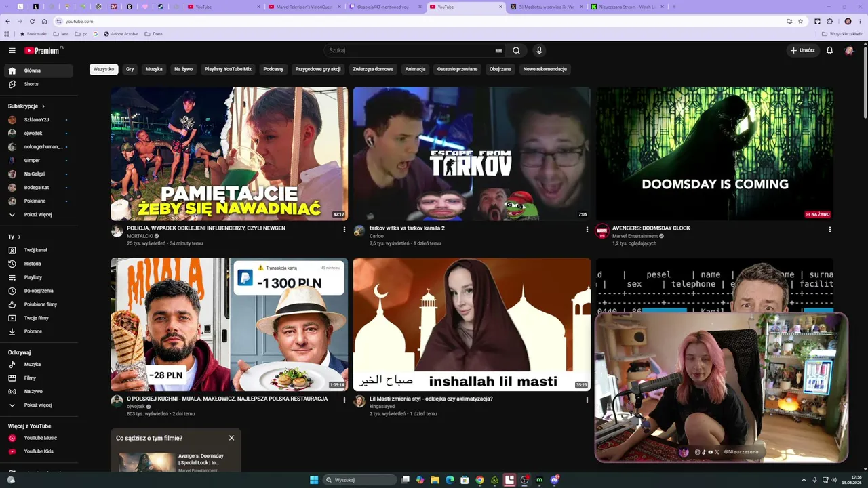Select the Nowe rekomendacje chip

545,69
